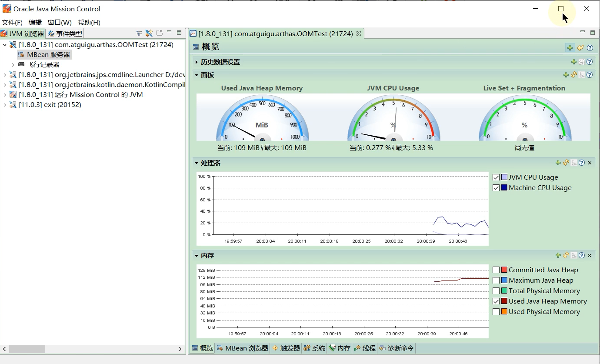Viewport: 600px width, 364px height.
Task: Click the Used Java Heap Memory color swatch
Action: pyautogui.click(x=504, y=301)
